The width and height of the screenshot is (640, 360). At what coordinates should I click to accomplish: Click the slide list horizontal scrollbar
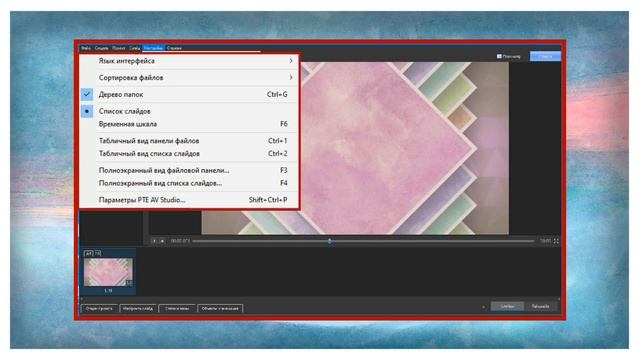320,299
